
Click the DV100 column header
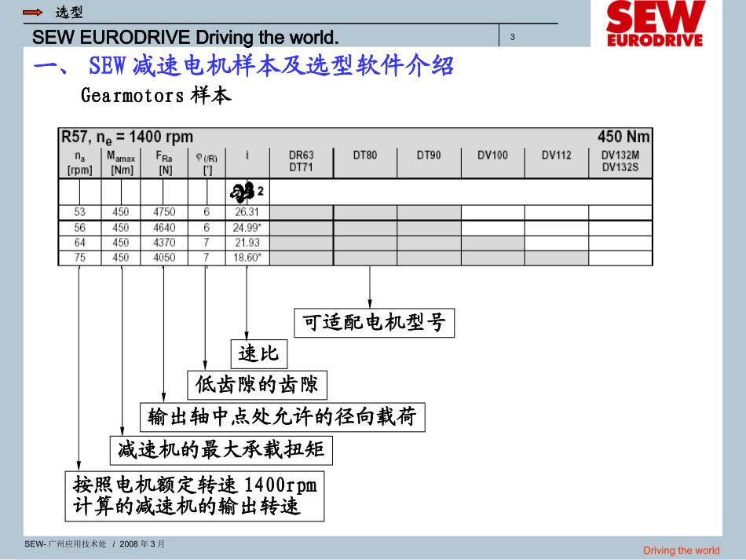492,155
